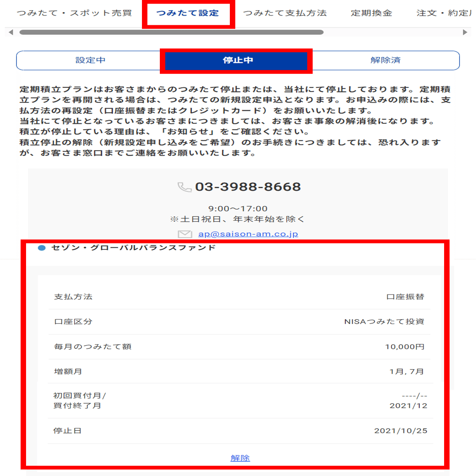Select the つみたて設定 tab
Screen dimensions: 476x476
tap(188, 13)
